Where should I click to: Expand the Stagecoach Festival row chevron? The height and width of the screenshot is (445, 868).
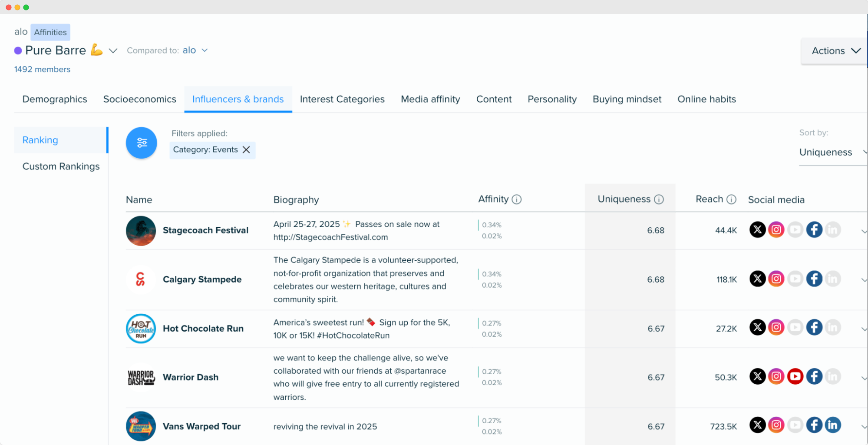(864, 231)
